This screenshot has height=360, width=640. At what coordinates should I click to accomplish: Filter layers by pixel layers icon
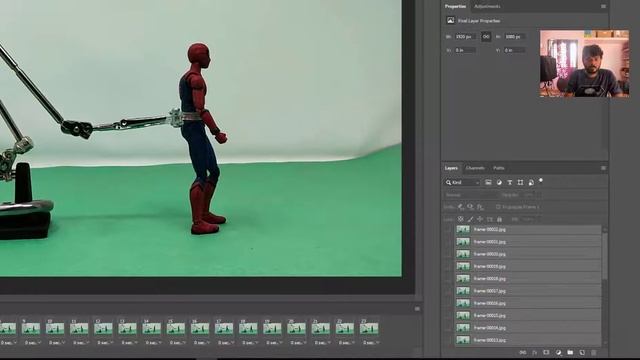click(x=488, y=182)
